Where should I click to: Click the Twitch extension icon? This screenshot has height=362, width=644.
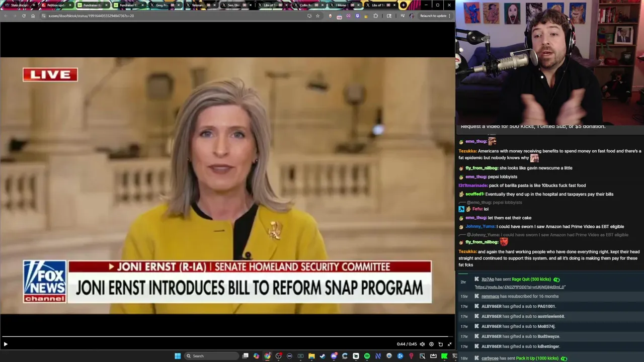[x=357, y=16]
